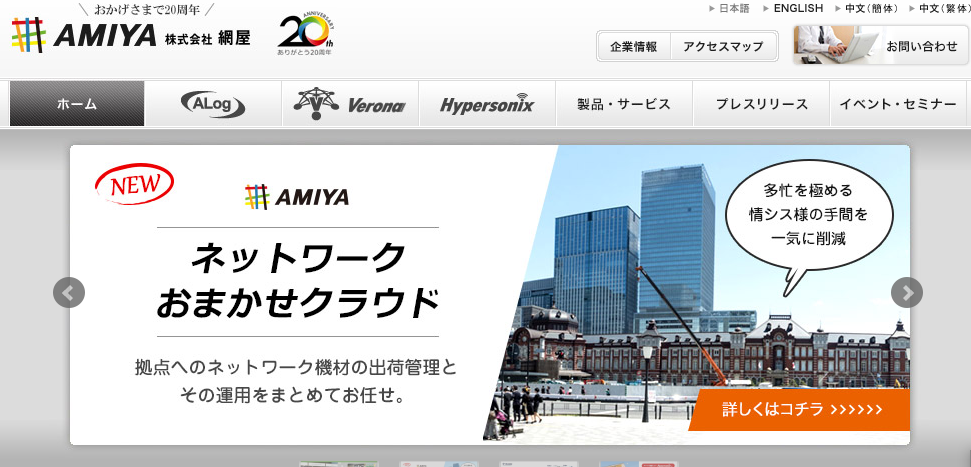Click the AMIYA logo inside the banner
The height and width of the screenshot is (467, 971).
pos(297,197)
